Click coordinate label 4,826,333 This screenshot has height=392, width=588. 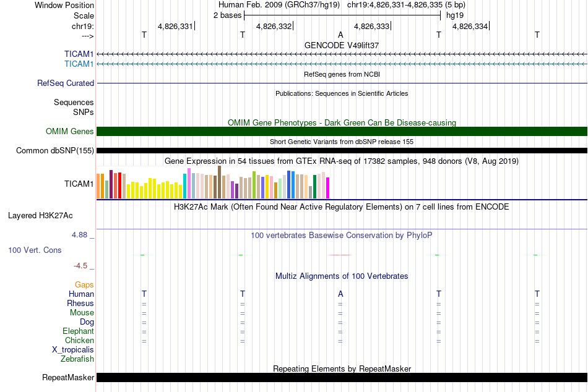click(x=371, y=26)
